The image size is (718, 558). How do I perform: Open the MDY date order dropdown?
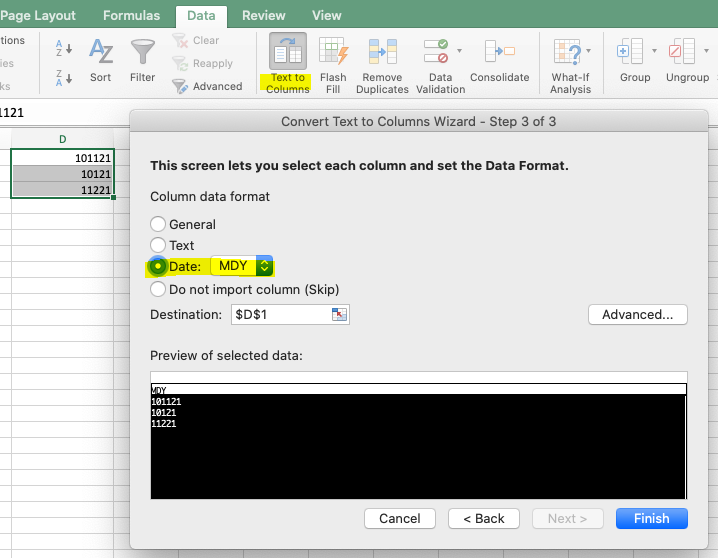point(242,266)
